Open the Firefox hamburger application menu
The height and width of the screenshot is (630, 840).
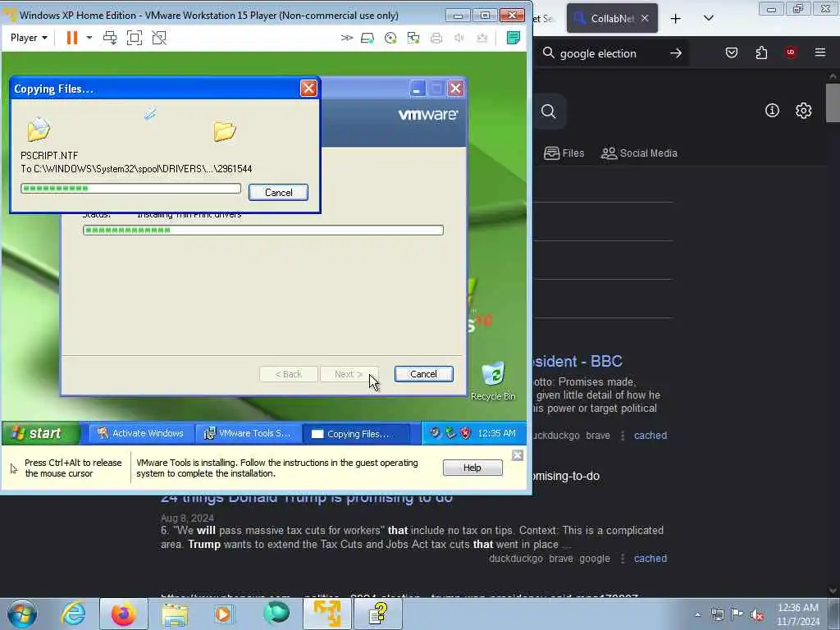click(820, 52)
